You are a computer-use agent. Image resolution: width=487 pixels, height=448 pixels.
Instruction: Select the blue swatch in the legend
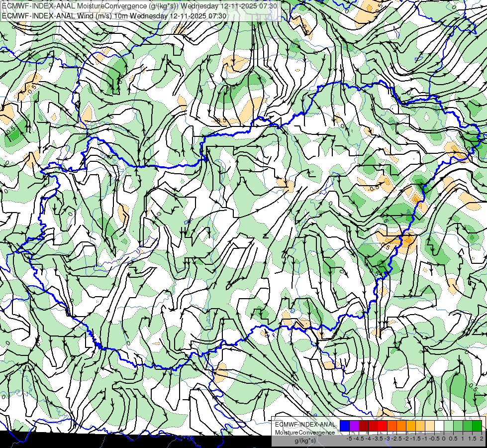[345, 426]
